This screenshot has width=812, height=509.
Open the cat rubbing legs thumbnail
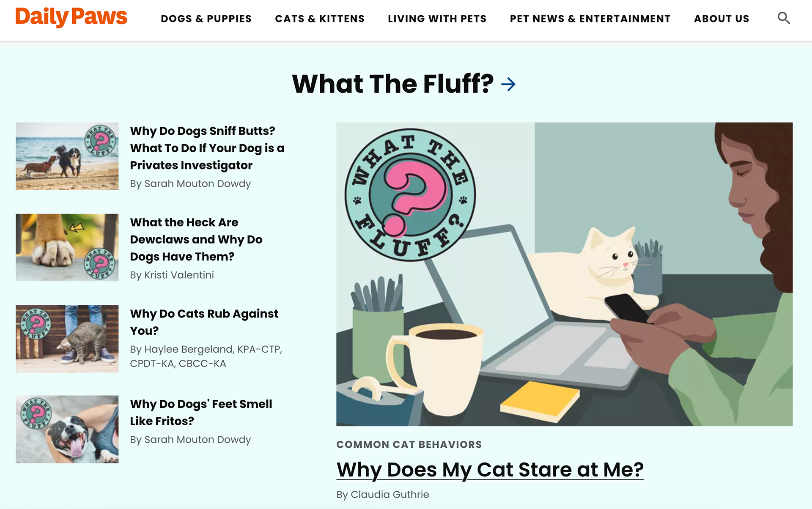(67, 339)
